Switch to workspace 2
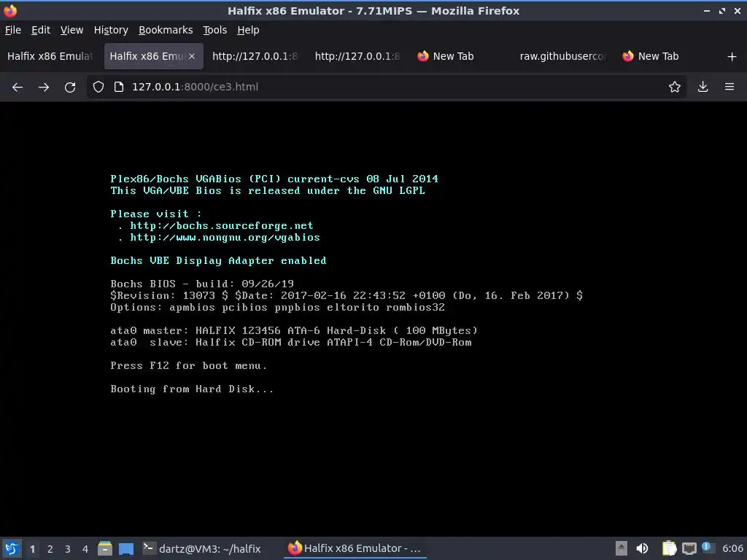Image resolution: width=747 pixels, height=560 pixels. [50, 549]
